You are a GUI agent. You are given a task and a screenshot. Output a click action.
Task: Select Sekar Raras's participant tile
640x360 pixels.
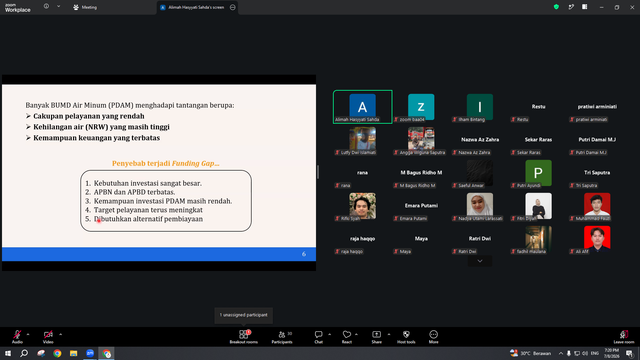[538, 140]
